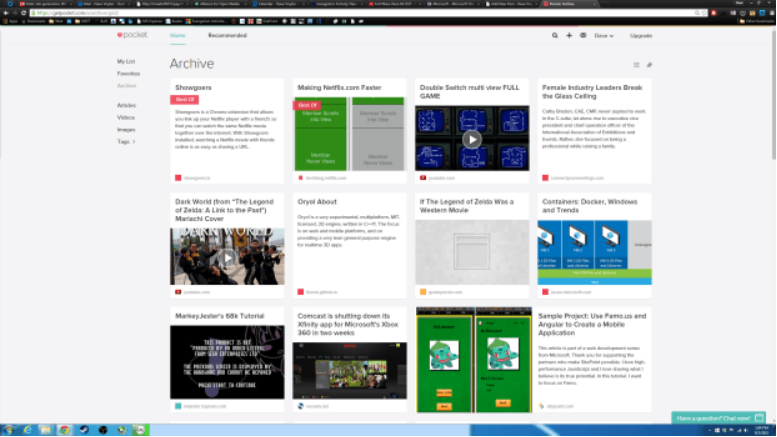Open My List in sidebar
This screenshot has width=777, height=437.
pos(126,61)
